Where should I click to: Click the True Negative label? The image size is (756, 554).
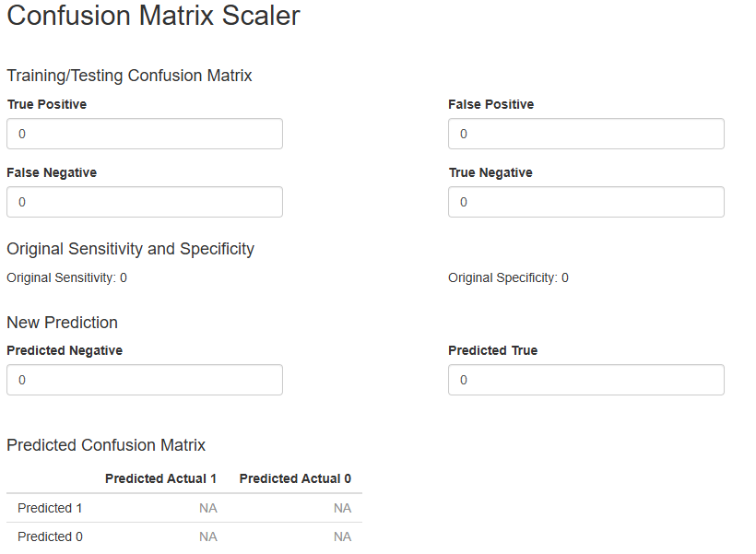pyautogui.click(x=490, y=172)
